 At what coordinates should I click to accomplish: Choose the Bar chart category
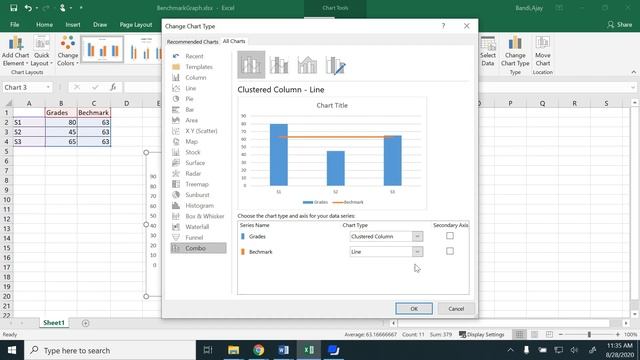(x=198, y=109)
